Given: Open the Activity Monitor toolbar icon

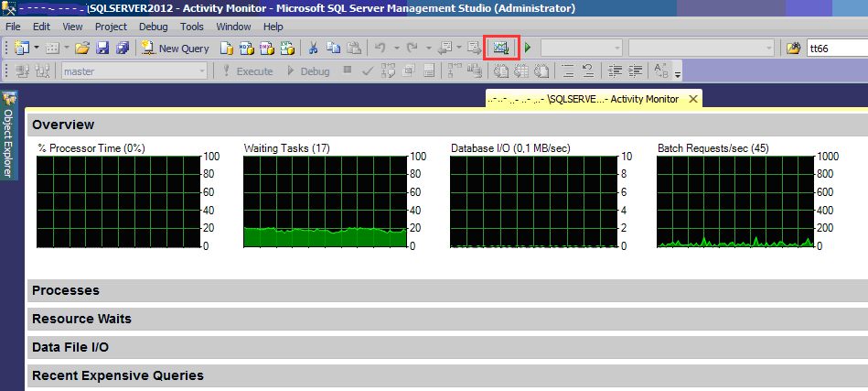Looking at the screenshot, I should tap(501, 49).
